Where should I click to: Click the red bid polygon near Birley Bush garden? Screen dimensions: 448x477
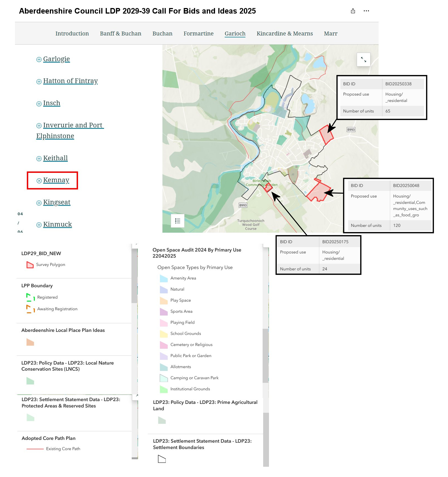pos(268,188)
